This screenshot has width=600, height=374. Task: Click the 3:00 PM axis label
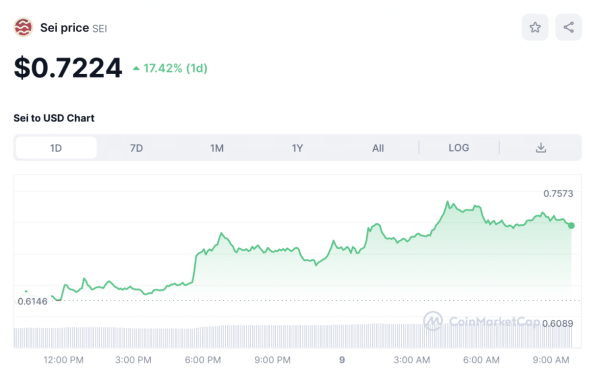[x=133, y=360]
